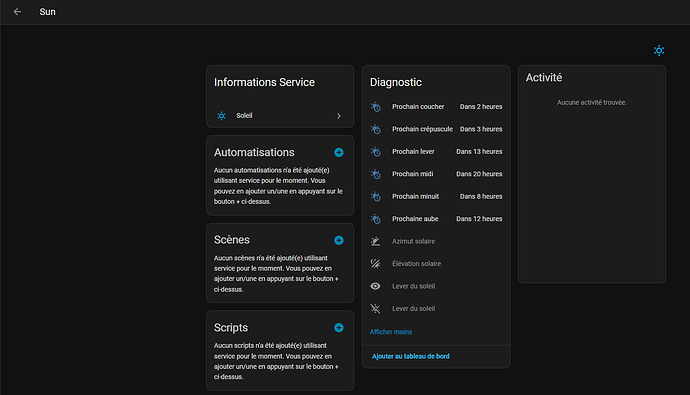Screen dimensions: 690x395
Task: Open the Prochain minuit sensor row
Action: [x=436, y=197]
